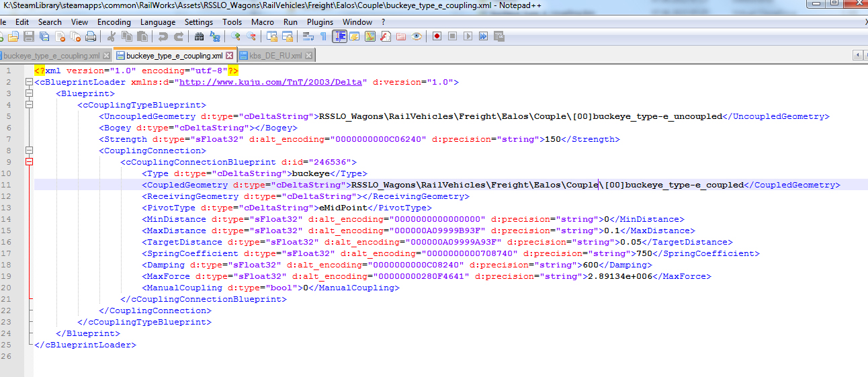Open the Search menu
This screenshot has height=377, width=868.
pos(50,22)
